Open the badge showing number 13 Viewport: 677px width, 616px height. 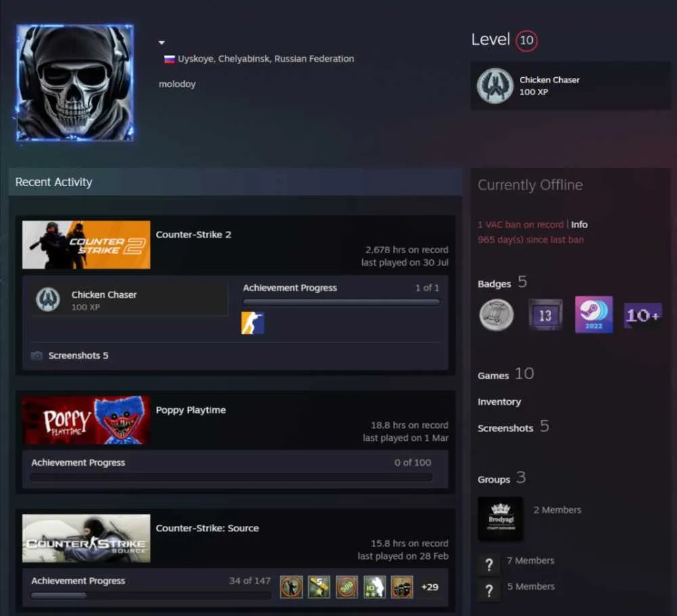[545, 315]
